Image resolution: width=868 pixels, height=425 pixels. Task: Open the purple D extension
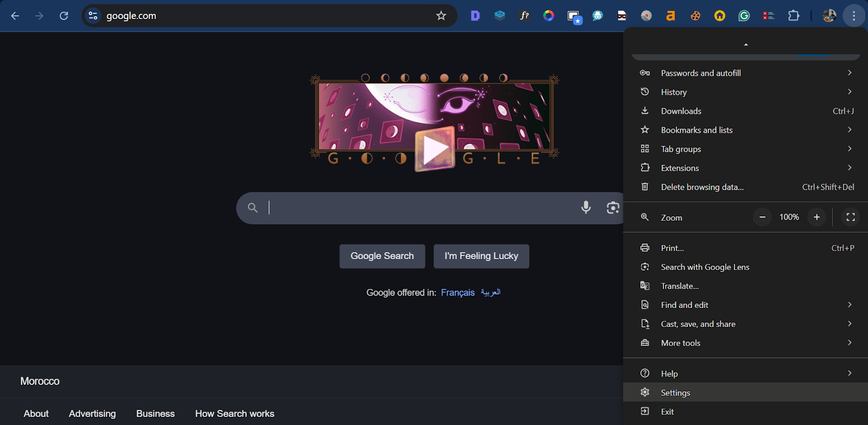point(475,16)
